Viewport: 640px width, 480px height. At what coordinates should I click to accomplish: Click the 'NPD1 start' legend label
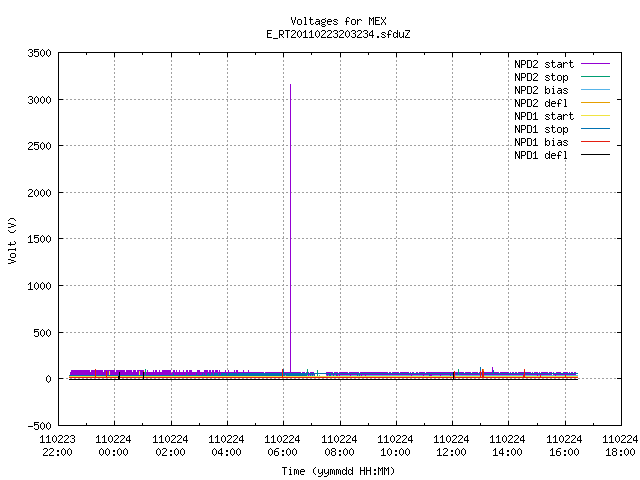click(x=544, y=116)
